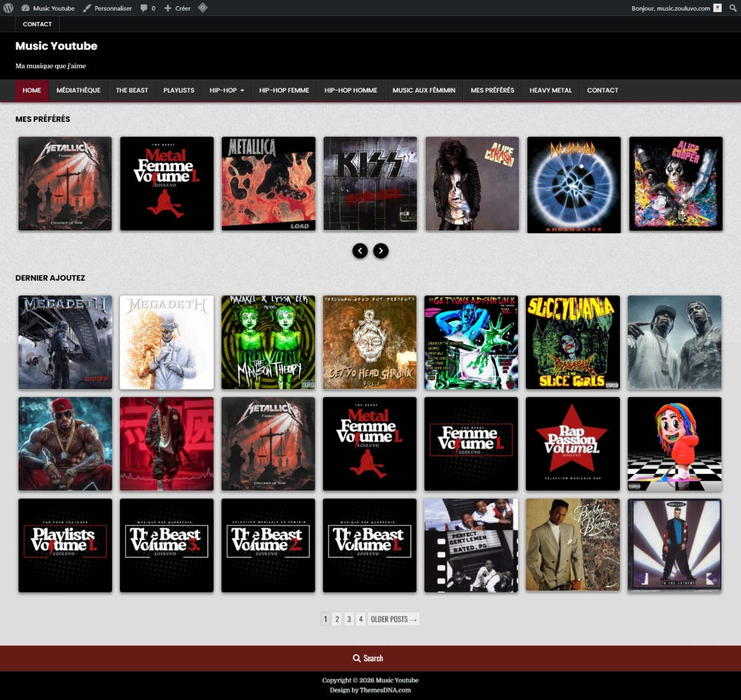Go to pagination page 3
Screen dimensions: 741x700
point(349,619)
